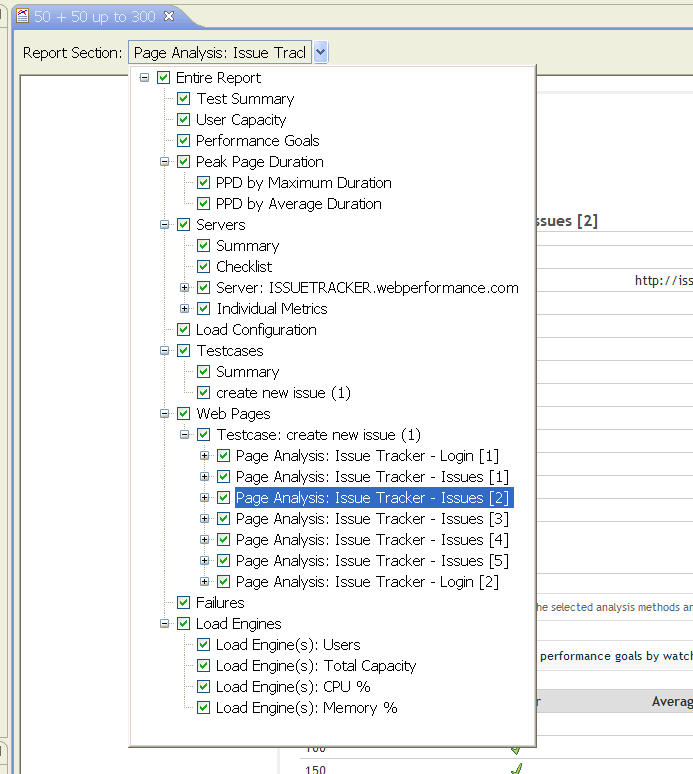Toggle the Individual Metrics checkbox
This screenshot has width=693, height=774.
pyautogui.click(x=203, y=309)
